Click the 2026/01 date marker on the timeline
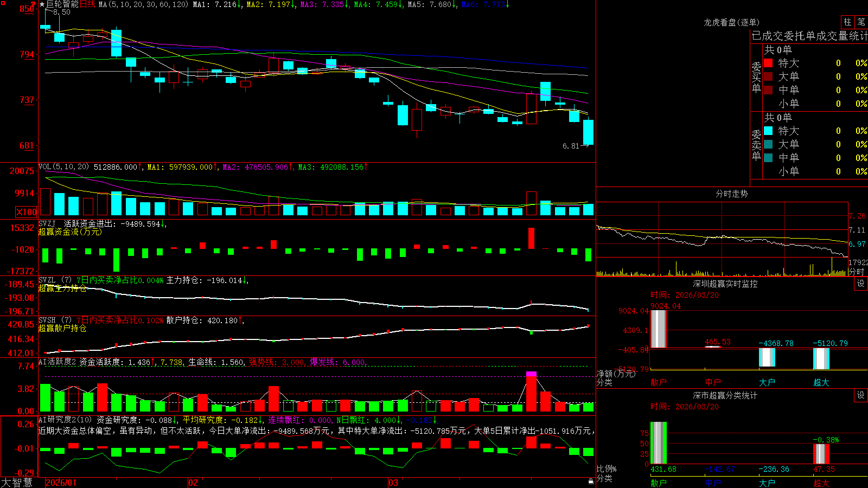Screen dimensions: 868x488 61,483
